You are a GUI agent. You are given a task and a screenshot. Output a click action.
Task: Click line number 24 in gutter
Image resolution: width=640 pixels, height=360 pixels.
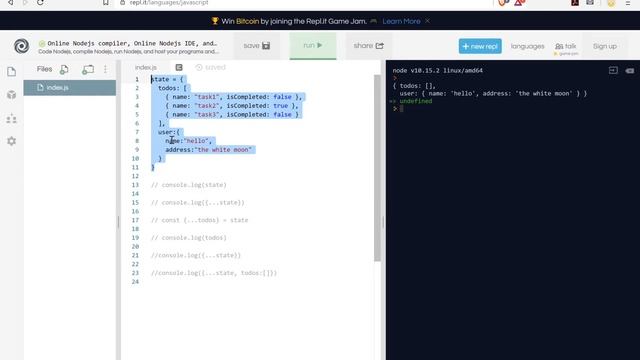tap(136, 282)
